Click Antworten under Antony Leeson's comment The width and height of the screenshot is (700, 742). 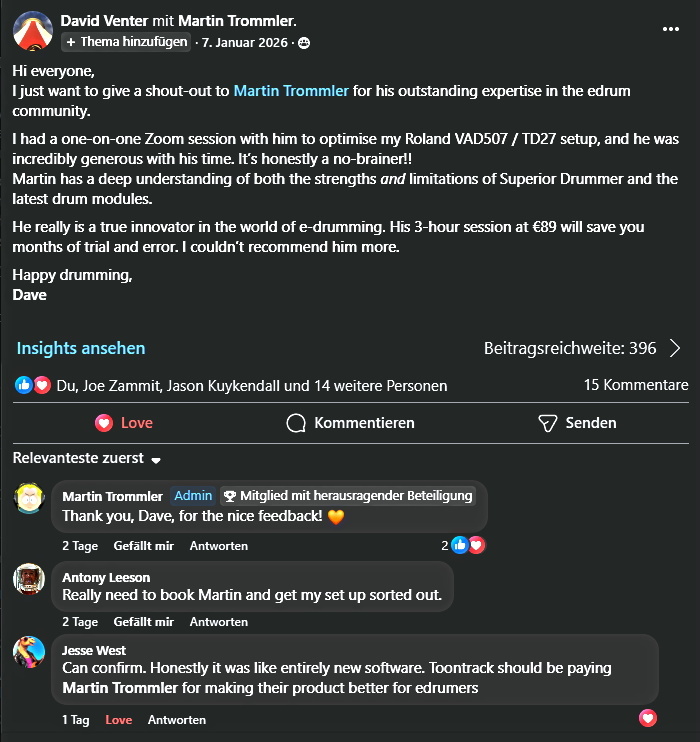tap(218, 622)
